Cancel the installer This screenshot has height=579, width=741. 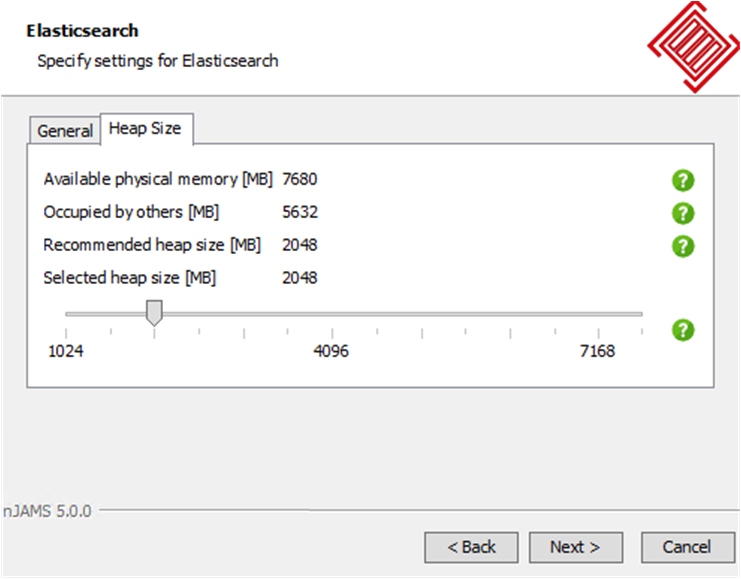tap(688, 547)
